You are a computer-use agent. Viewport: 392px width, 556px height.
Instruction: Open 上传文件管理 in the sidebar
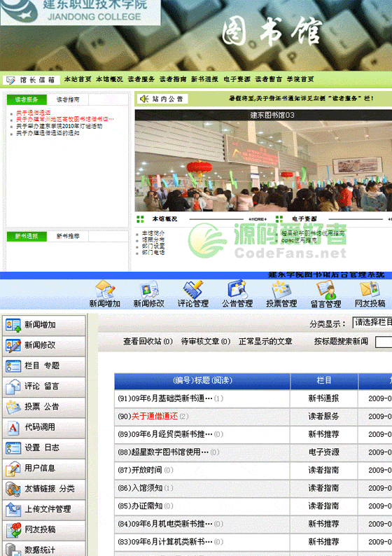coord(44,509)
